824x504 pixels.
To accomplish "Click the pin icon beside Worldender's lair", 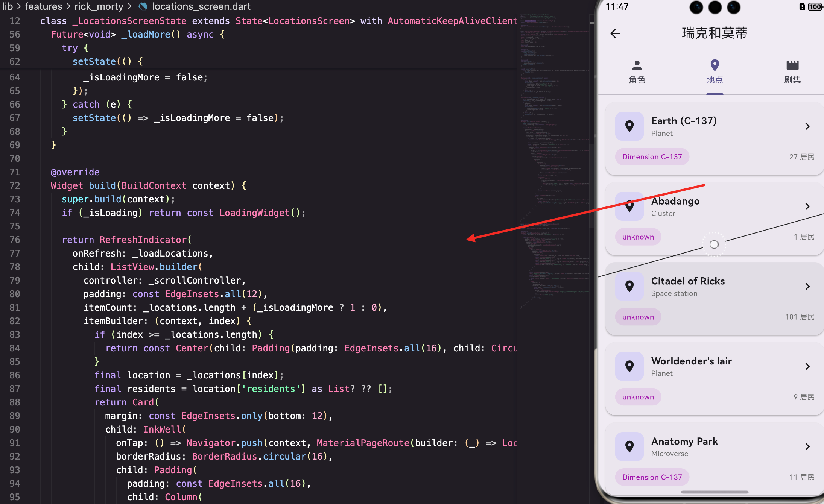I will pos(629,366).
